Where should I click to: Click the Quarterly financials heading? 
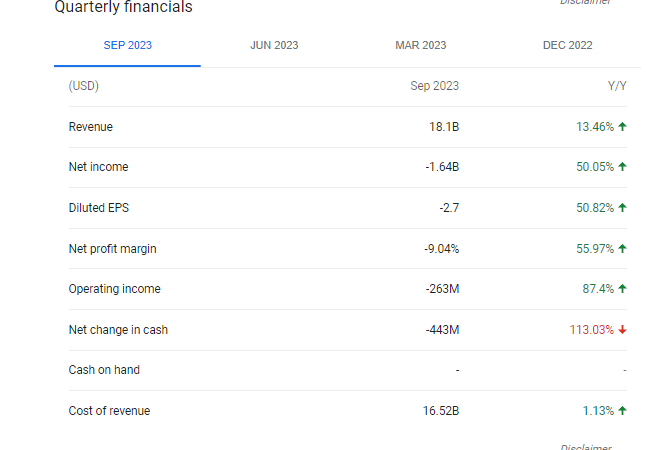pos(124,8)
